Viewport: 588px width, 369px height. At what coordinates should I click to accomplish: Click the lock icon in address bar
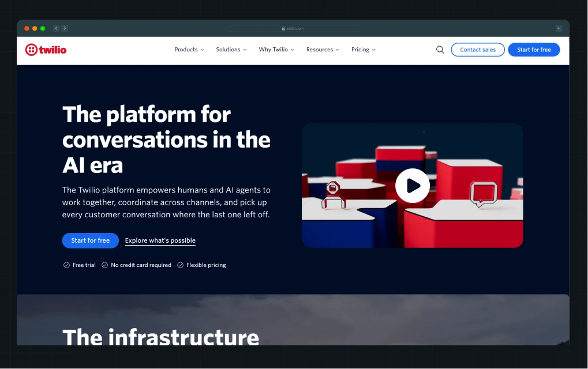[x=283, y=28]
